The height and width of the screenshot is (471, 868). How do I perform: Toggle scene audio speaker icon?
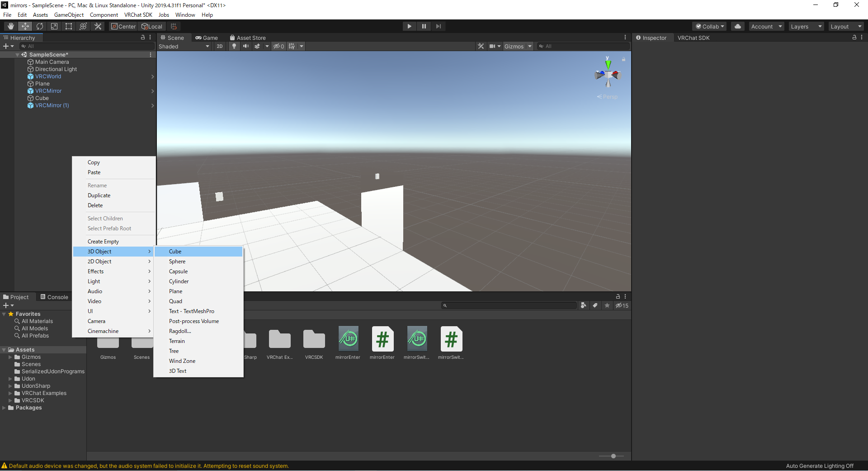(245, 46)
